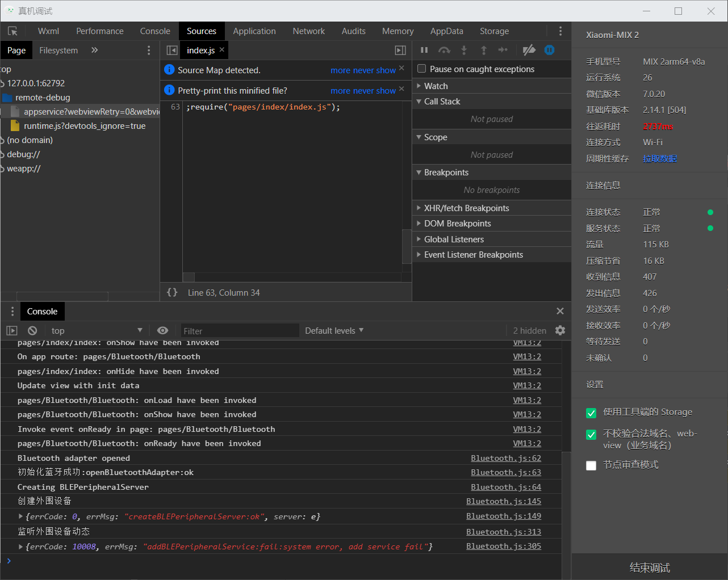
Task: Focus the console Filter input
Action: point(239,331)
